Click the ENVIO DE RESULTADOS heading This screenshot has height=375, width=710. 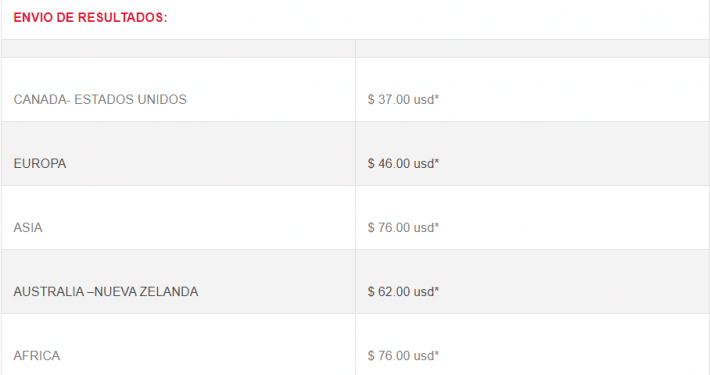tap(90, 18)
